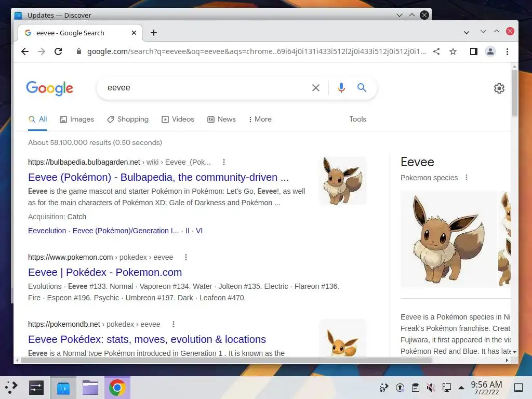Viewport: 532px width, 399px height.
Task: Open the network connections tray icon
Action: click(x=446, y=388)
